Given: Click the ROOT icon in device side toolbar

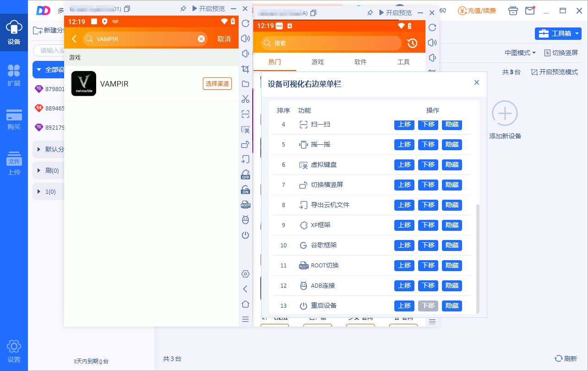Looking at the screenshot, I should pos(245,205).
